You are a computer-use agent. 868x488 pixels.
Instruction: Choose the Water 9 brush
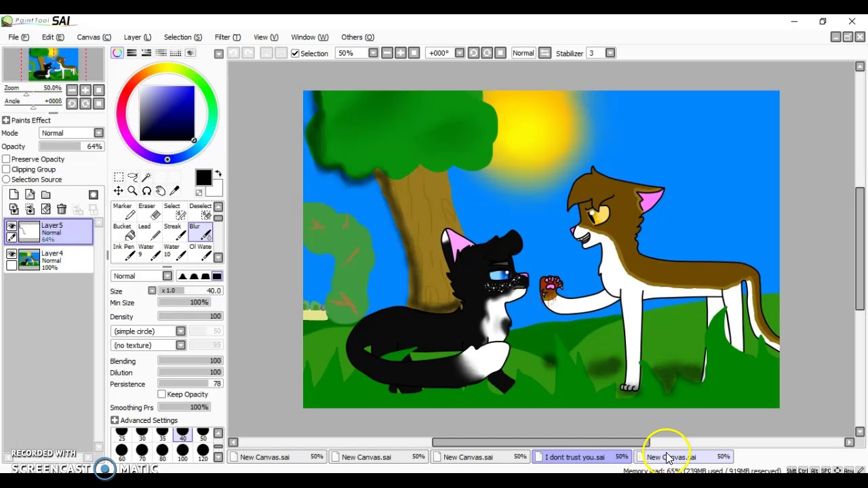[149, 251]
